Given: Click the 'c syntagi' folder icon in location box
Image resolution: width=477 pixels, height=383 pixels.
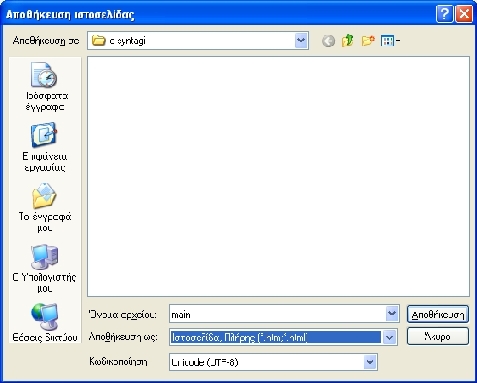Looking at the screenshot, I should tap(99, 41).
